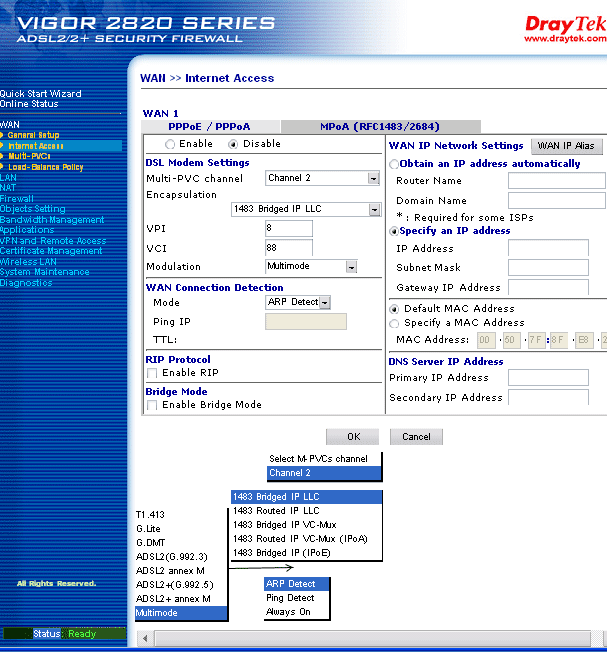Click the Subnet Mask field
607x652 pixels.
[x=548, y=268]
